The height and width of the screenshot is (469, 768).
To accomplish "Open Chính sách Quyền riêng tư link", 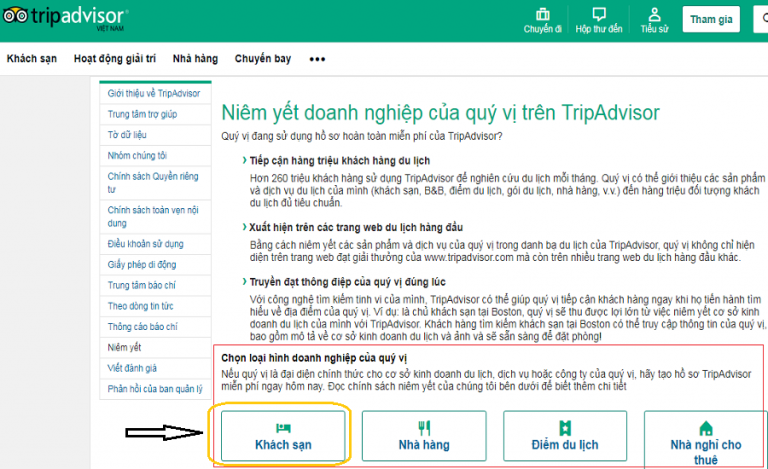I will pos(153,183).
